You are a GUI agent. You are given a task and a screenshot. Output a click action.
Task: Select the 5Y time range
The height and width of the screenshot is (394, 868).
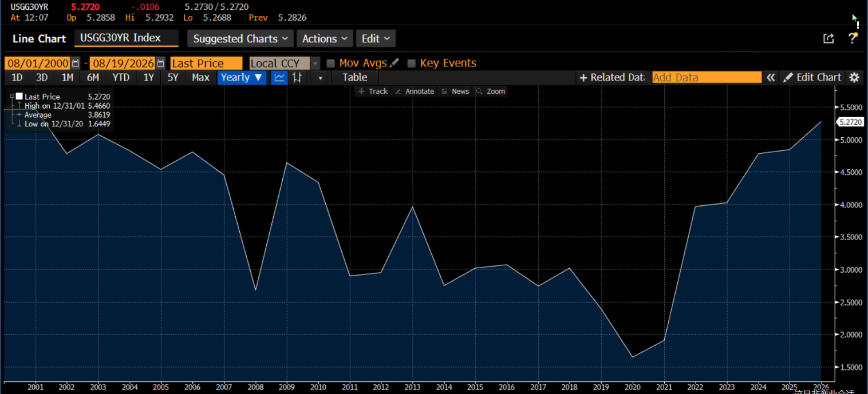(x=173, y=78)
